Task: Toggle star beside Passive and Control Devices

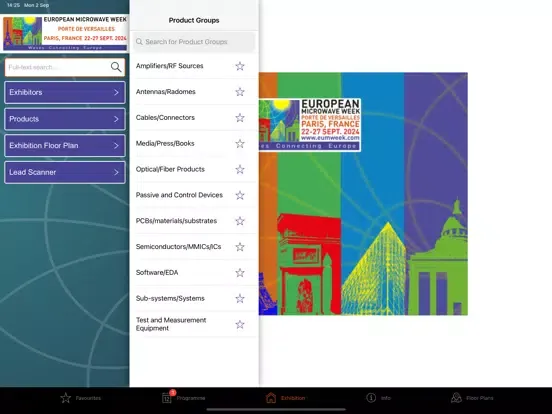Action: coord(240,195)
